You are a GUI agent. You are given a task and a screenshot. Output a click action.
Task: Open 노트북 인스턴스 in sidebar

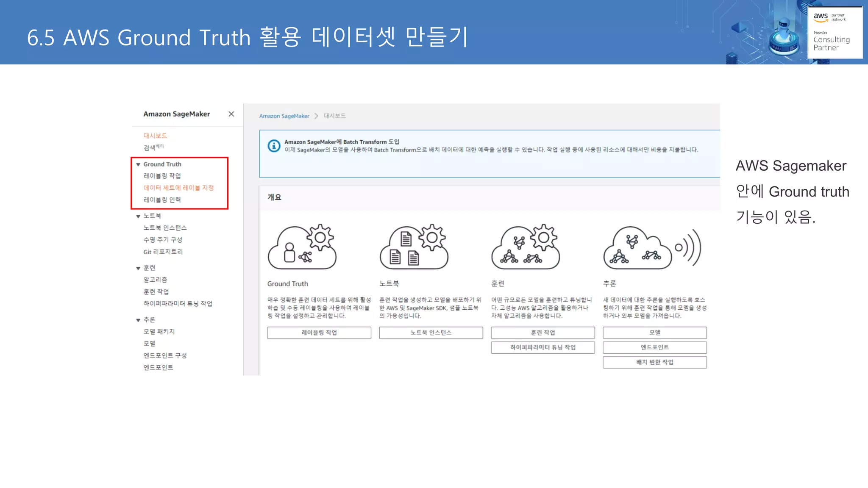(x=165, y=227)
